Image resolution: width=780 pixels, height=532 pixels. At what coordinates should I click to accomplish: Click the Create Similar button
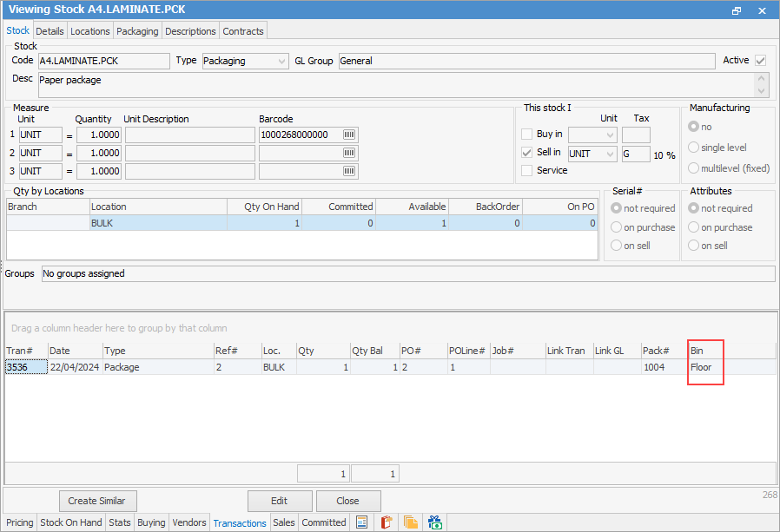pyautogui.click(x=97, y=501)
